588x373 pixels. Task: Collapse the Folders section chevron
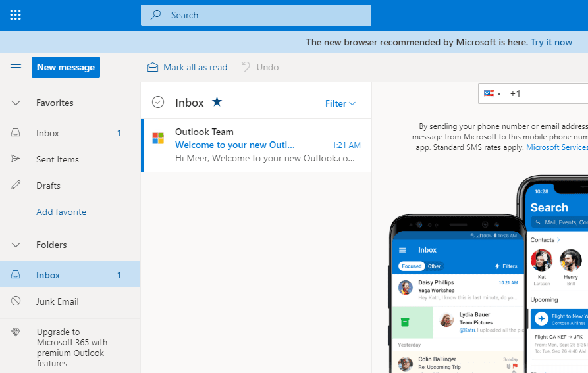16,245
